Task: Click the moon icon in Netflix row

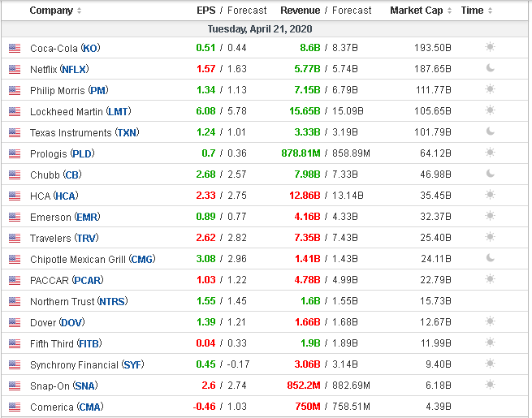Action: click(490, 69)
